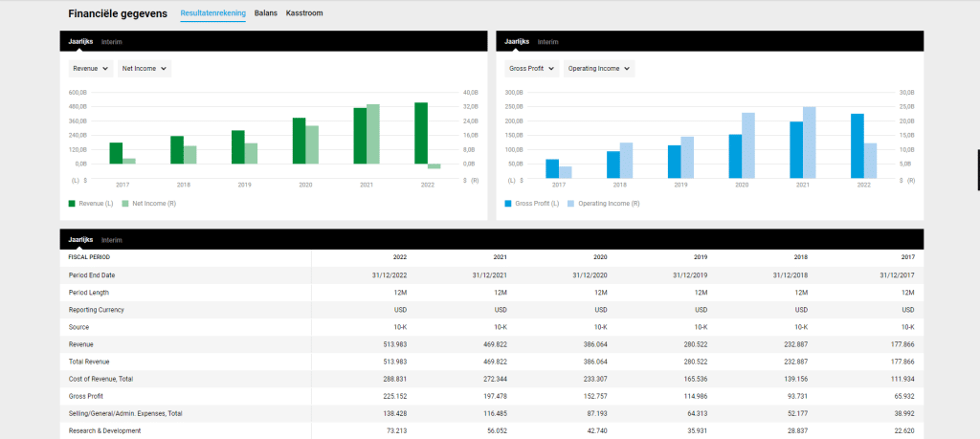This screenshot has width=980, height=439.
Task: Toggle Operating Income (R) legend item
Action: click(x=604, y=204)
